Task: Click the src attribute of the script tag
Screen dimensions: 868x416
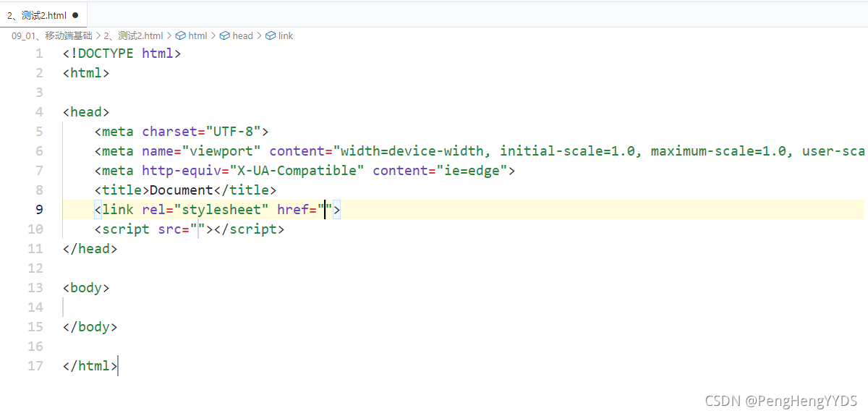Action: (x=170, y=229)
